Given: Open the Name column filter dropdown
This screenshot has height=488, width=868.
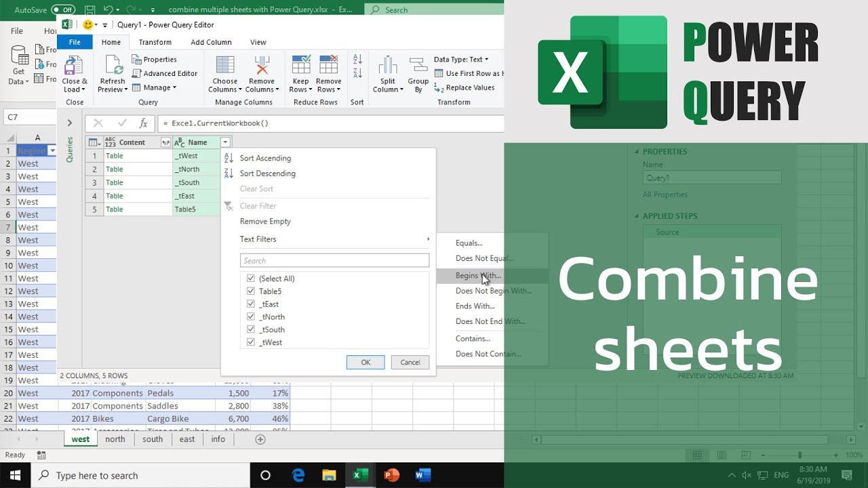Looking at the screenshot, I should [x=225, y=142].
